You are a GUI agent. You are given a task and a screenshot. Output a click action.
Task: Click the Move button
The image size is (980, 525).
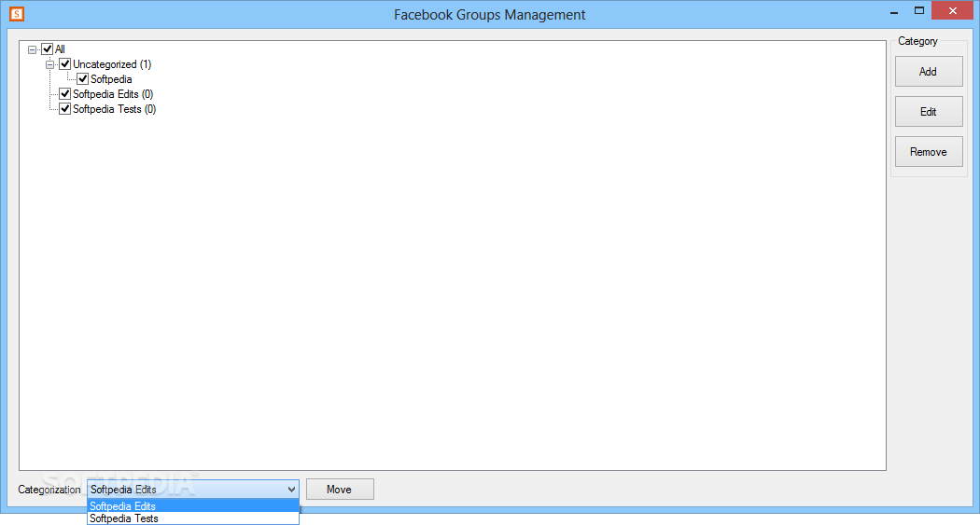coord(340,490)
